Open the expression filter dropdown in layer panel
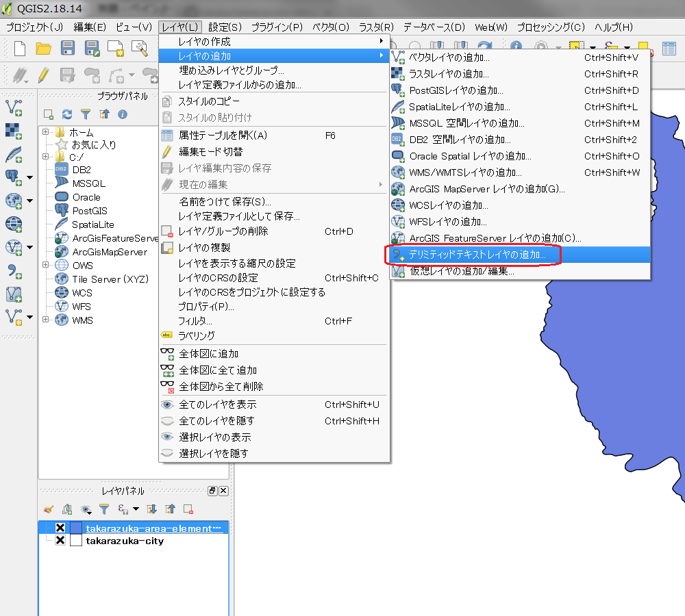This screenshot has width=685, height=616. pos(136,509)
